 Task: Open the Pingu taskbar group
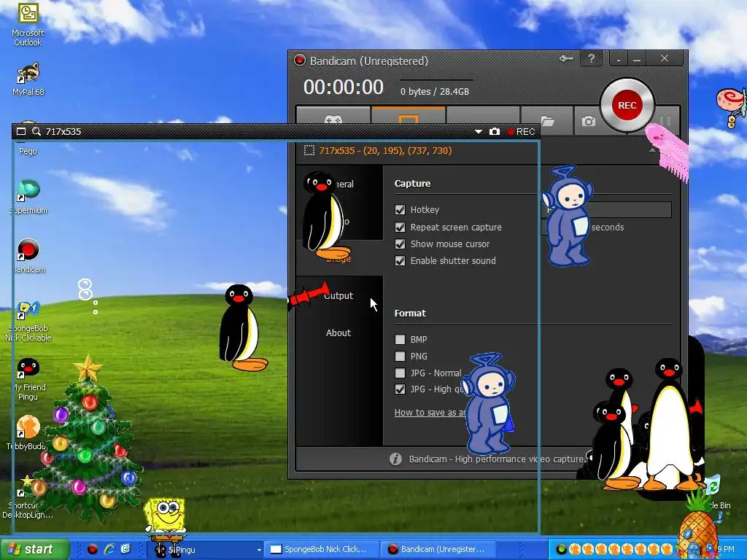click(208, 550)
